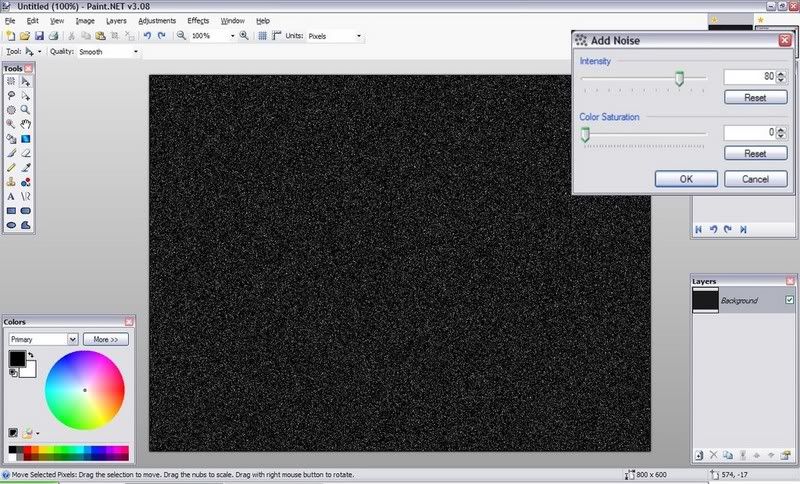
Task: Select the Paintbrush tool
Action: click(11, 153)
